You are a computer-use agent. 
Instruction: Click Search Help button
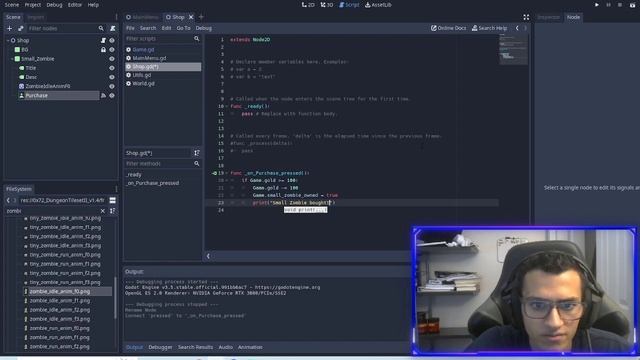pos(489,28)
